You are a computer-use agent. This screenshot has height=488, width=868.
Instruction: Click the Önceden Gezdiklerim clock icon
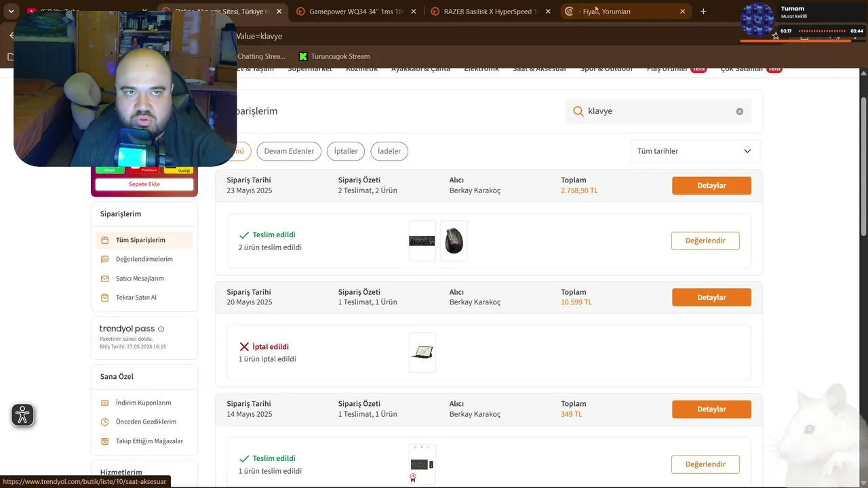tap(104, 422)
